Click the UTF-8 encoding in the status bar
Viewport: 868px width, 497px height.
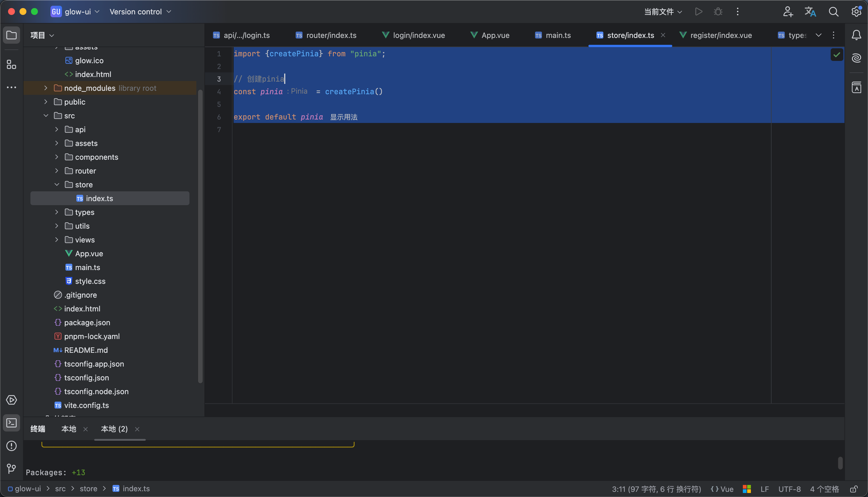789,489
